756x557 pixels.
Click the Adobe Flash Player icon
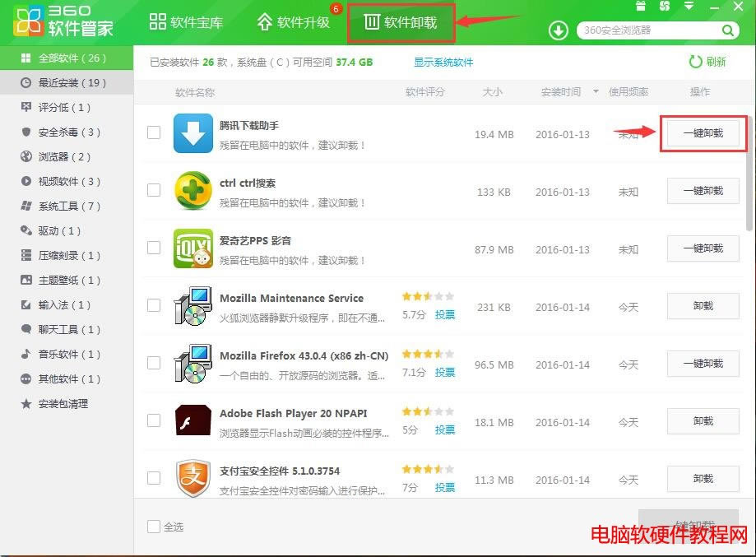[193, 420]
